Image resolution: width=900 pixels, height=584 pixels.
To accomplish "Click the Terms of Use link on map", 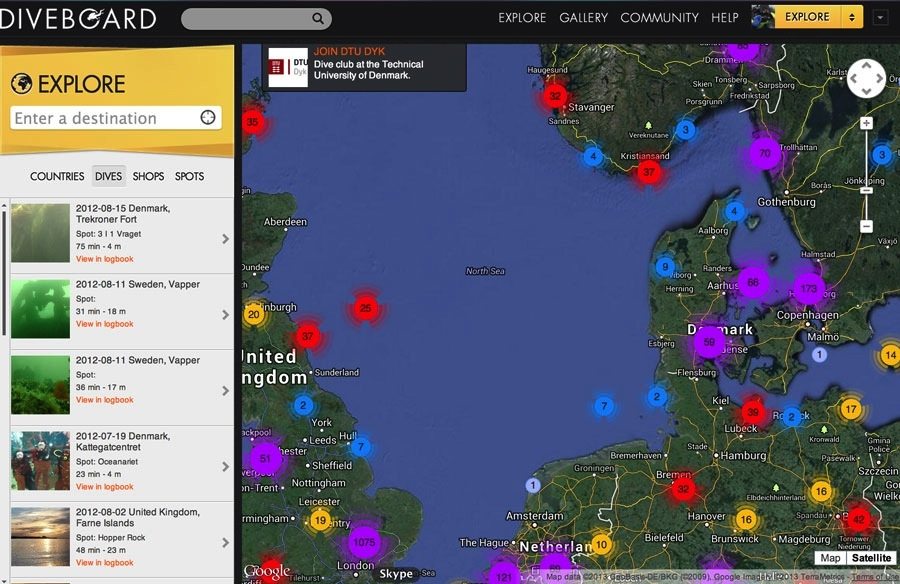I will point(875,577).
